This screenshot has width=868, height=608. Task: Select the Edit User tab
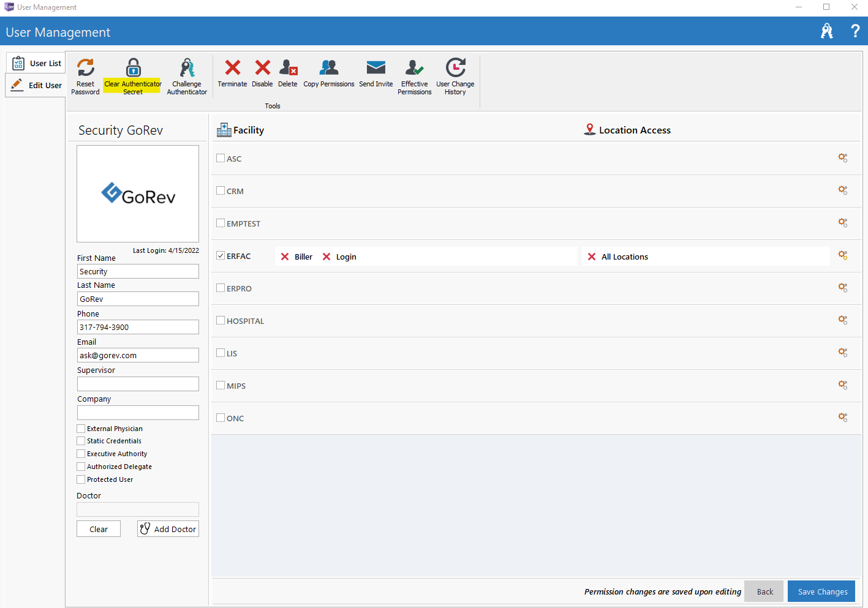(x=36, y=85)
